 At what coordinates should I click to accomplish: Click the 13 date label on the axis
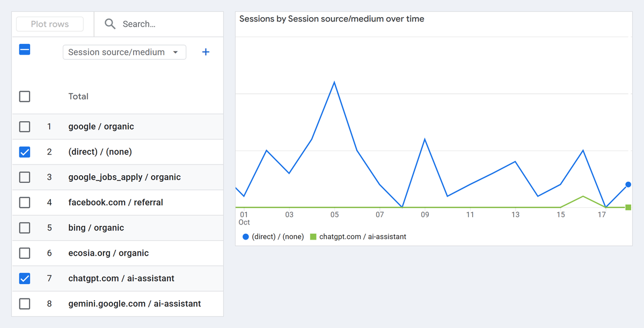515,215
